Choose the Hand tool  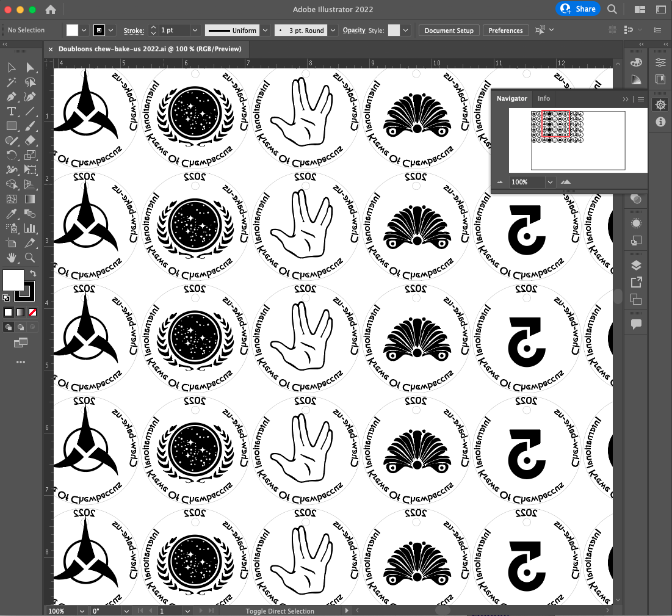point(11,258)
